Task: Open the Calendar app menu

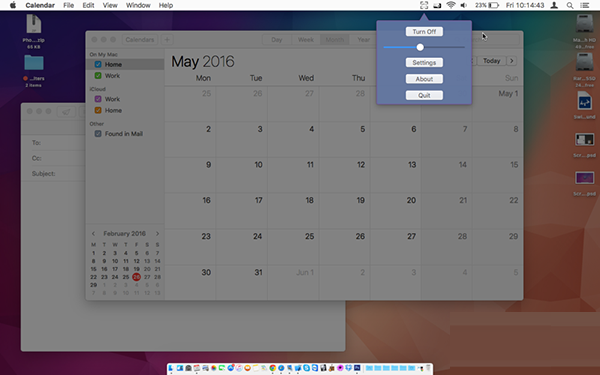Action: (x=40, y=5)
